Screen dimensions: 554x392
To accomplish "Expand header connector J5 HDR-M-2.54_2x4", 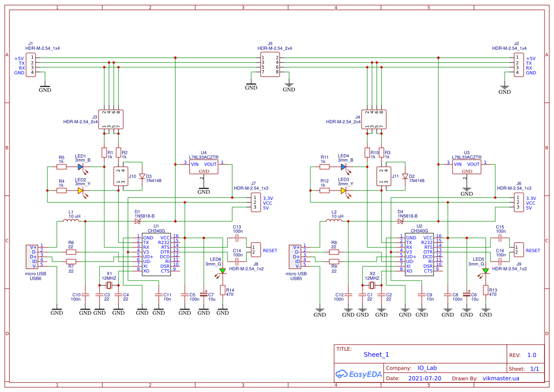I will pos(270,63).
